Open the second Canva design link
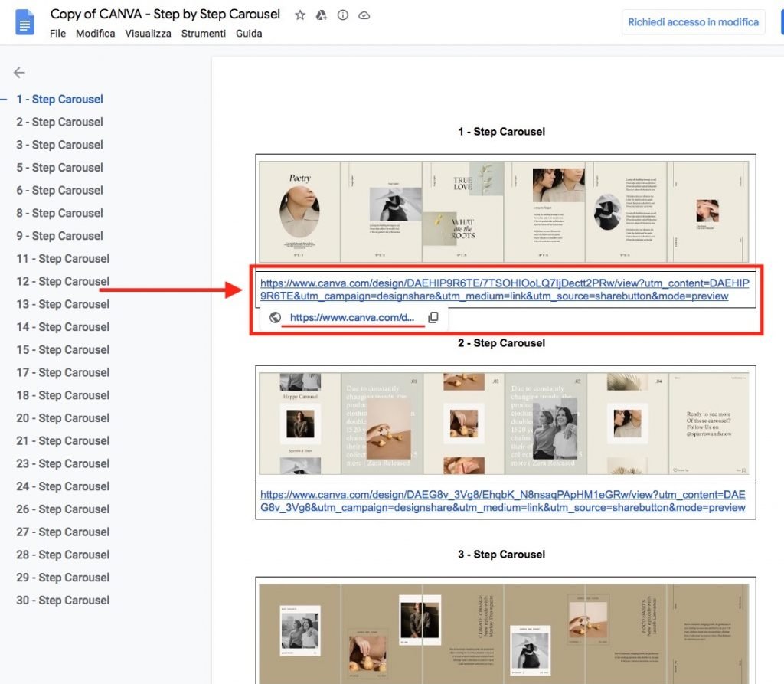 point(502,501)
